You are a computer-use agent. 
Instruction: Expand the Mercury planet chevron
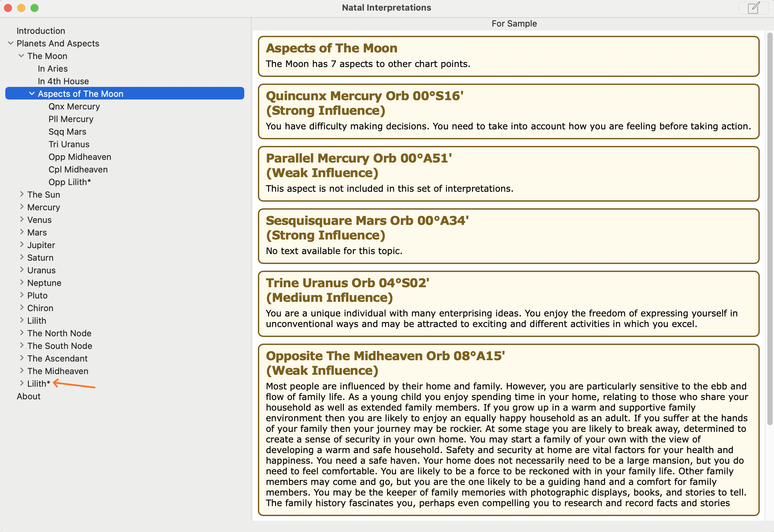(x=22, y=207)
